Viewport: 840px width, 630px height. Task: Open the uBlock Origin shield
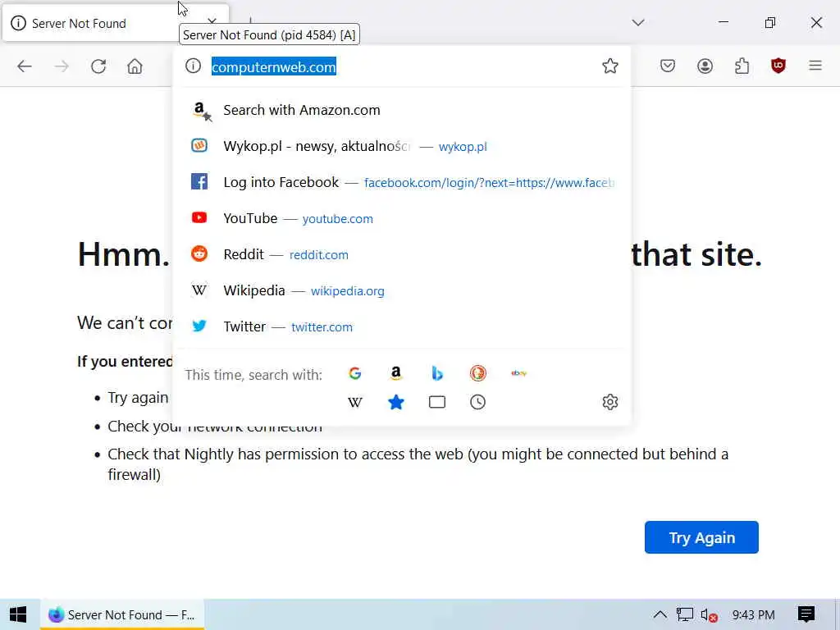778,66
